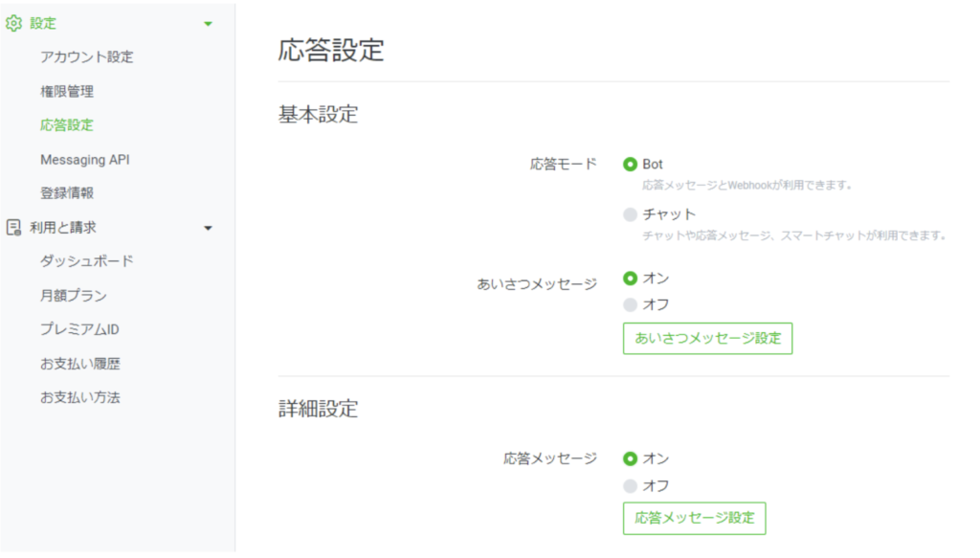Open Messaging API settings

[x=85, y=160]
